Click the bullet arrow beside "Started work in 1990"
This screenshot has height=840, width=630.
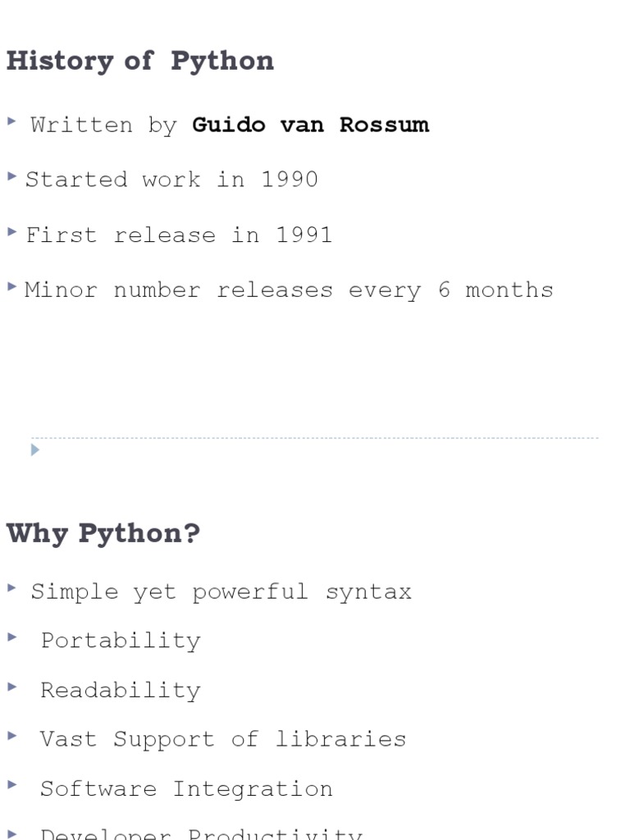11,176
